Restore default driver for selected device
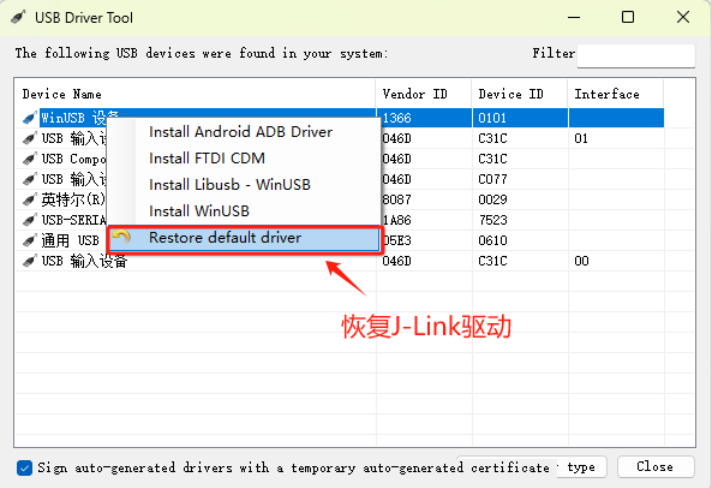 click(225, 238)
